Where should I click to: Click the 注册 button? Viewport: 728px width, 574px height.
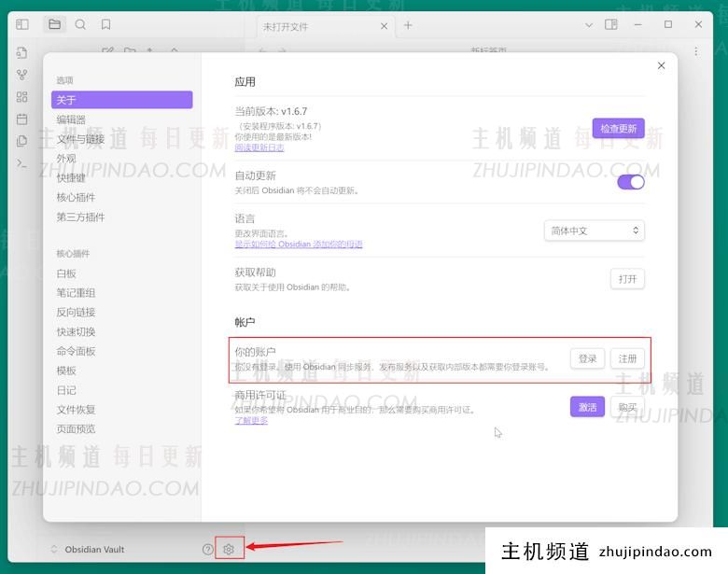pyautogui.click(x=627, y=359)
